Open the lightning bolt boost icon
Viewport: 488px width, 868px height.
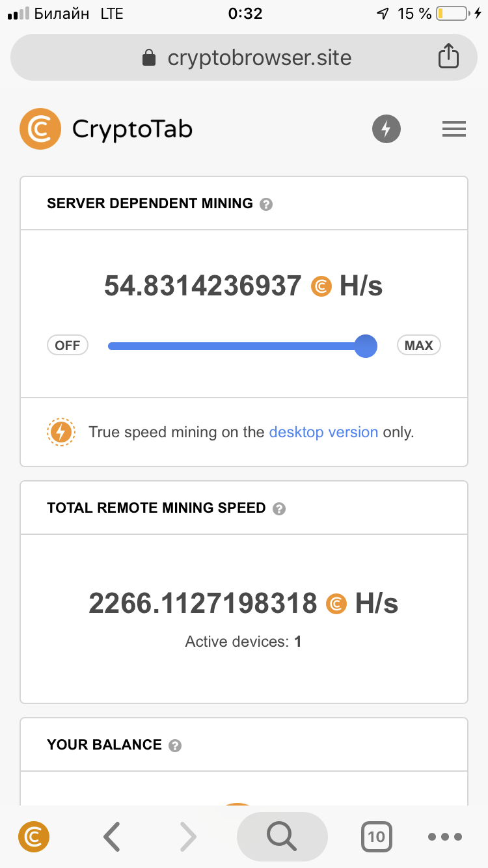tap(386, 129)
